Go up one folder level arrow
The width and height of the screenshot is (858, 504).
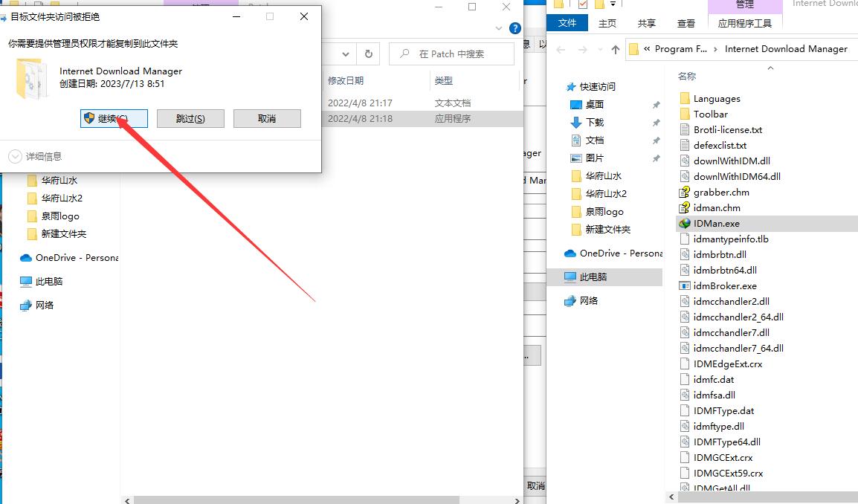(x=615, y=49)
